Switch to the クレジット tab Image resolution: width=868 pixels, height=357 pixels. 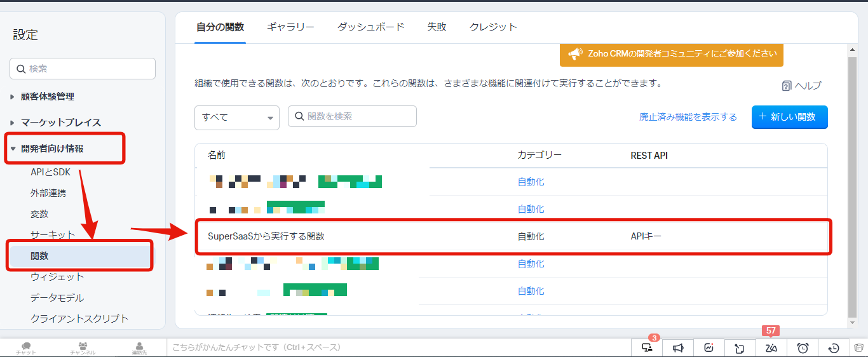[x=493, y=27]
